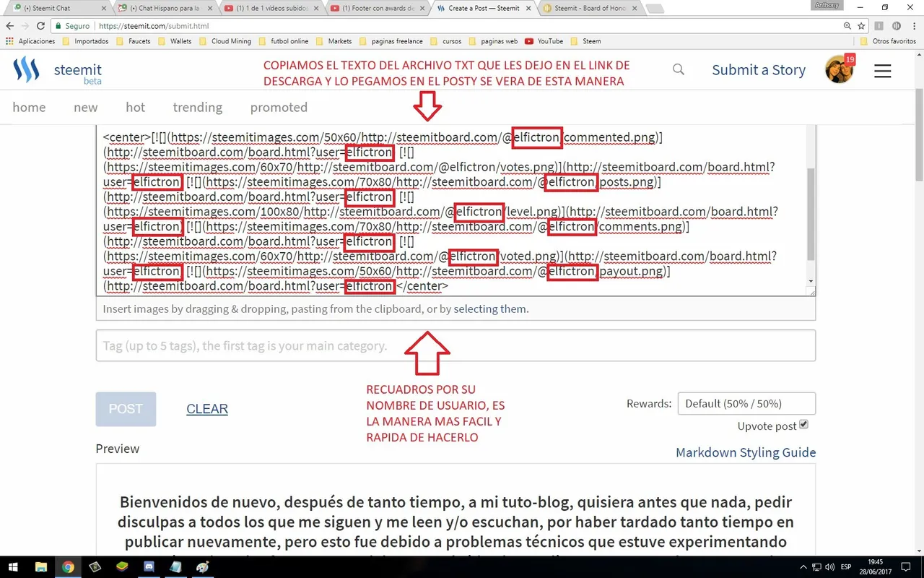
Task: Open the Imported bookmarks folder
Action: pyautogui.click(x=86, y=41)
